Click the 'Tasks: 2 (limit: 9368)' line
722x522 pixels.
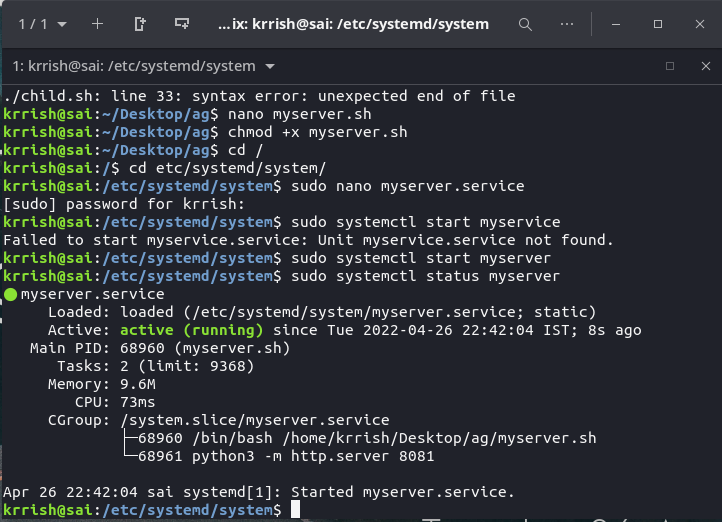(x=156, y=366)
